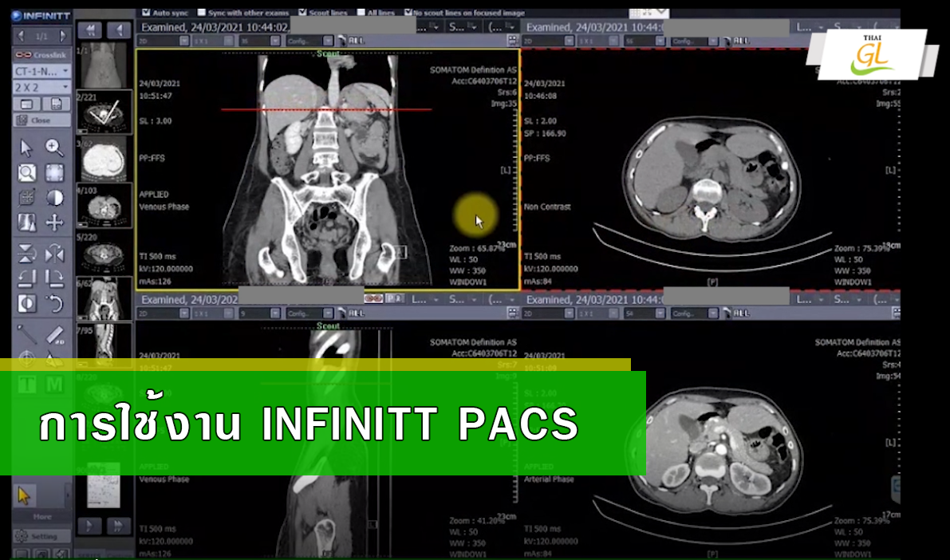The image size is (950, 560).
Task: Open the Setting button
Action: tap(41, 536)
